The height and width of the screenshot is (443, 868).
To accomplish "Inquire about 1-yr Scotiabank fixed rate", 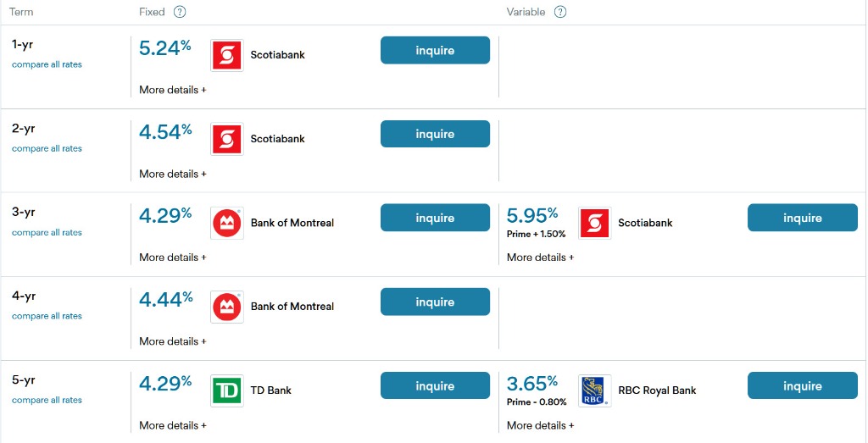I will click(435, 51).
